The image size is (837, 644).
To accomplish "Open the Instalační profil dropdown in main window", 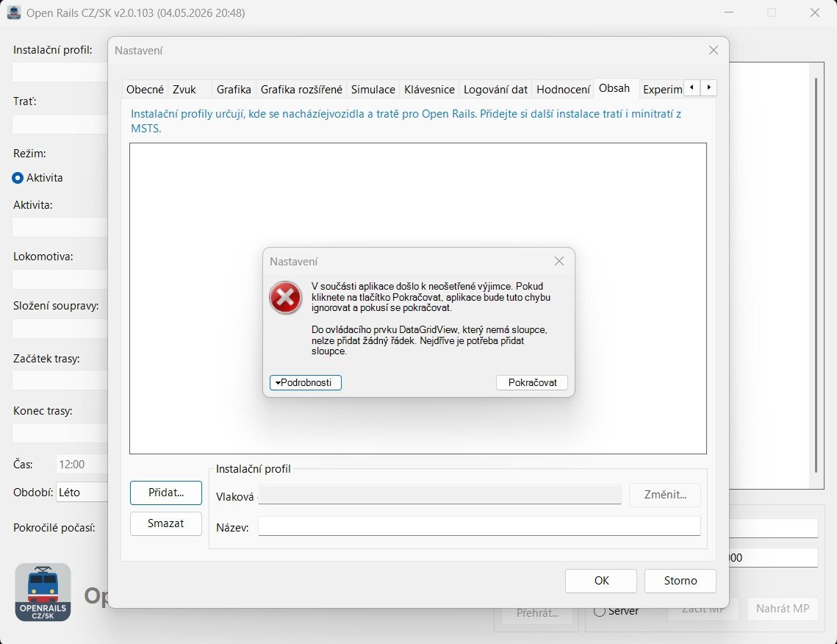I will pos(60,71).
